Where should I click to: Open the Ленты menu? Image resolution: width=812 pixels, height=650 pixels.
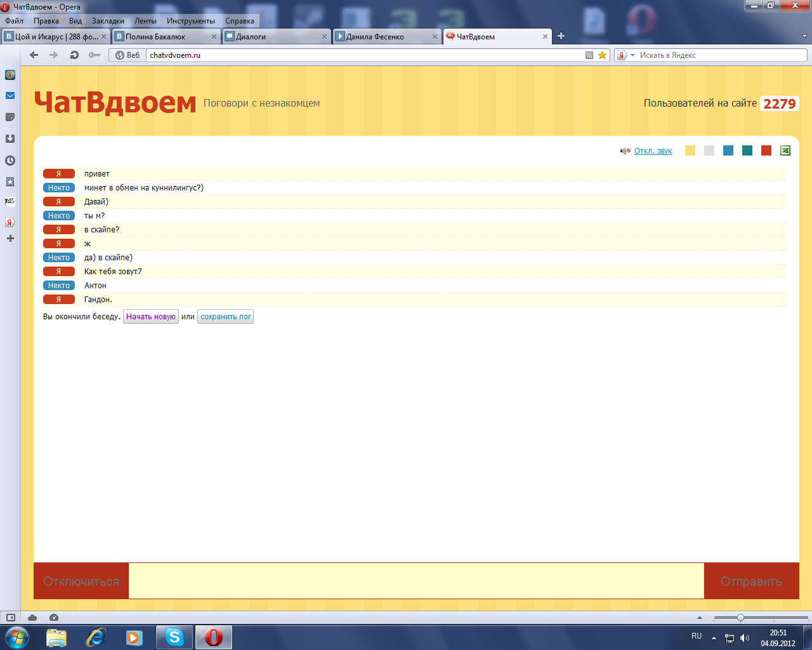click(145, 21)
